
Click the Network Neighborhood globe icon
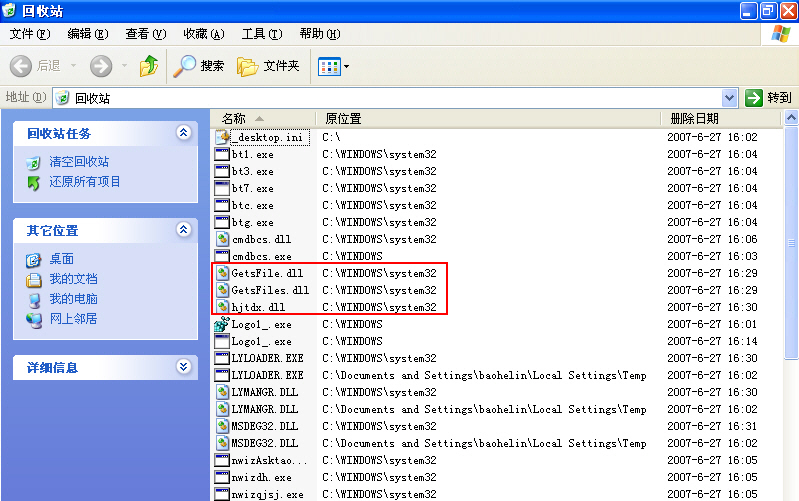tap(34, 320)
